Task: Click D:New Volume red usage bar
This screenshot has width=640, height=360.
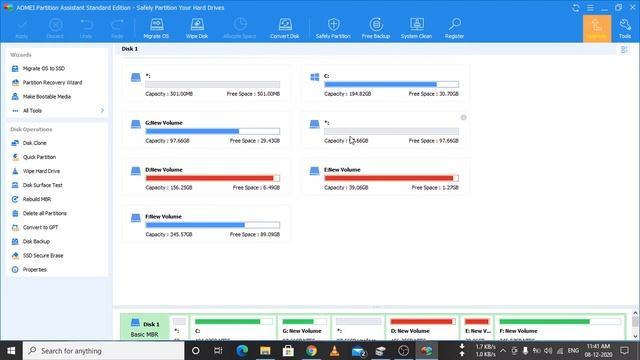Action: 213,178
